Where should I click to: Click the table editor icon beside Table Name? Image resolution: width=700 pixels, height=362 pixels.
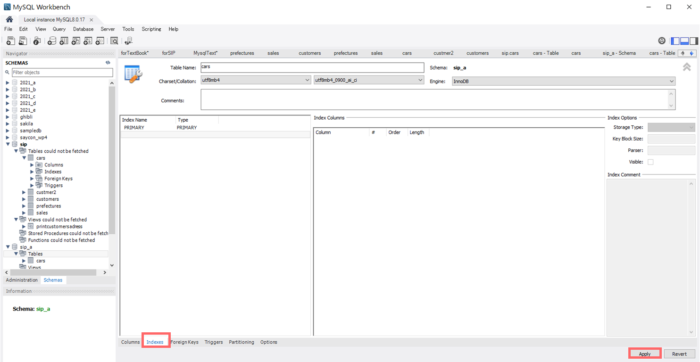point(133,73)
